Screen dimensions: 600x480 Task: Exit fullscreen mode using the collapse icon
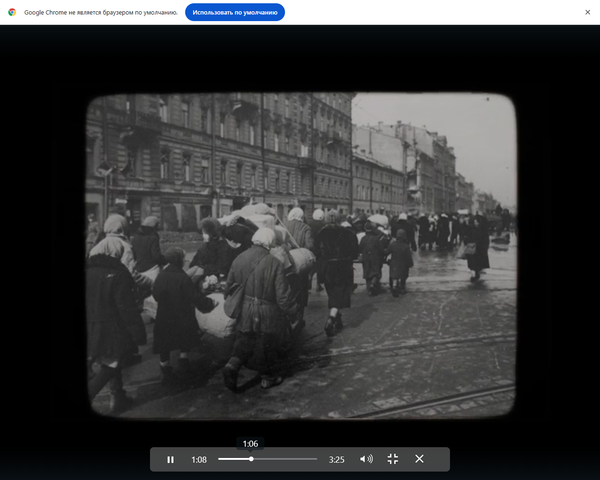tap(392, 459)
